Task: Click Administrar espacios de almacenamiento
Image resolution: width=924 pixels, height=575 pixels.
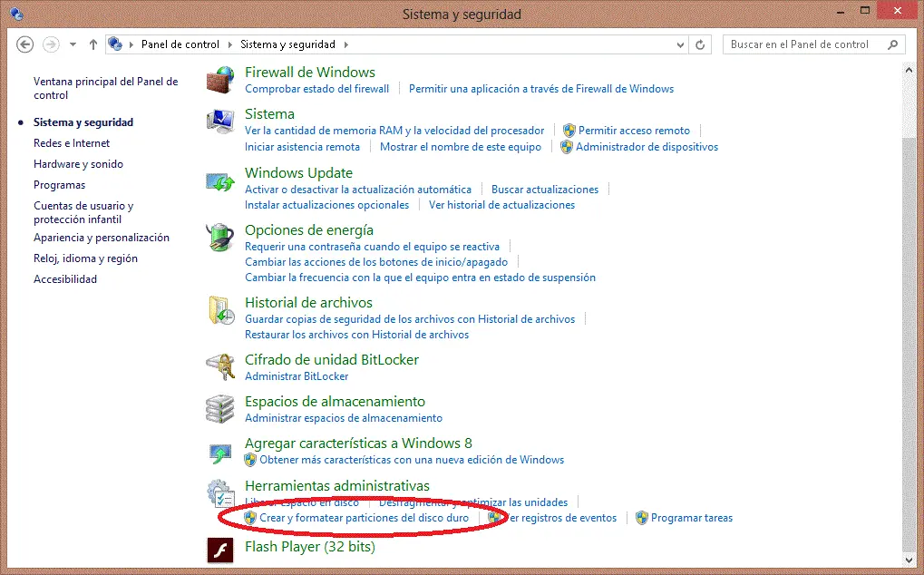Action: pyautogui.click(x=344, y=418)
